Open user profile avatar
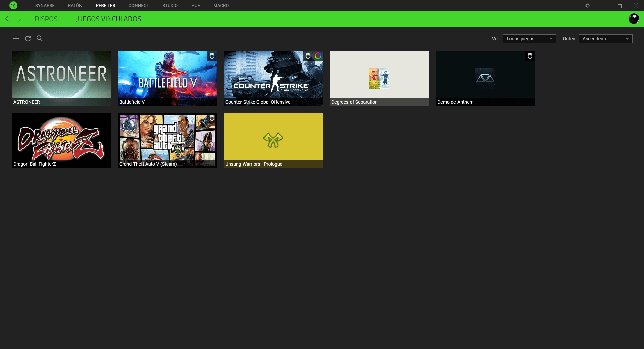The image size is (644, 349). pyautogui.click(x=634, y=19)
